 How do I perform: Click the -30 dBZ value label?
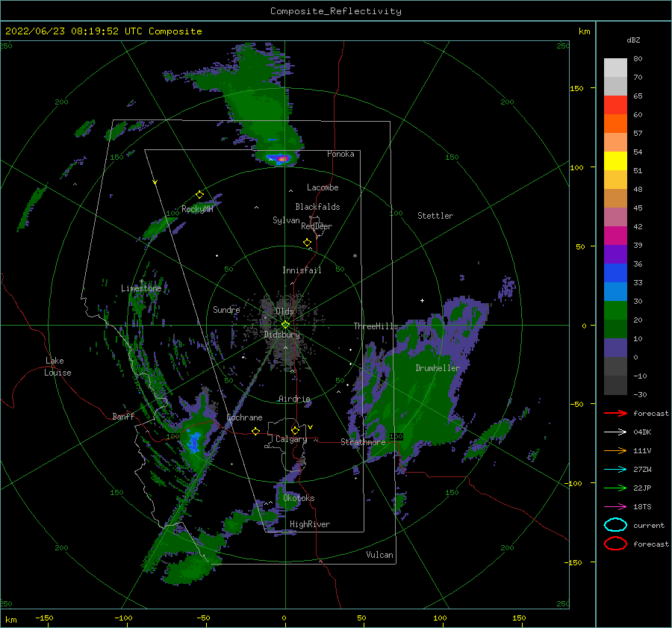[x=640, y=394]
